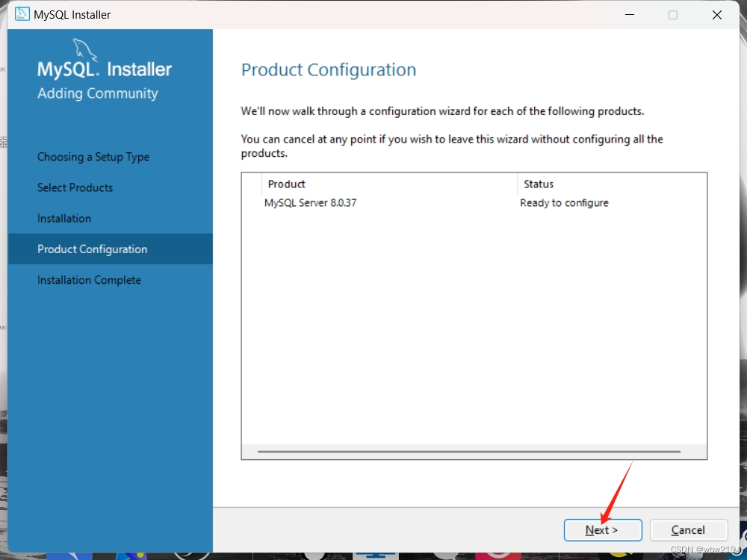747x560 pixels.
Task: Click the MySQL Installer title bar icon
Action: [x=22, y=14]
